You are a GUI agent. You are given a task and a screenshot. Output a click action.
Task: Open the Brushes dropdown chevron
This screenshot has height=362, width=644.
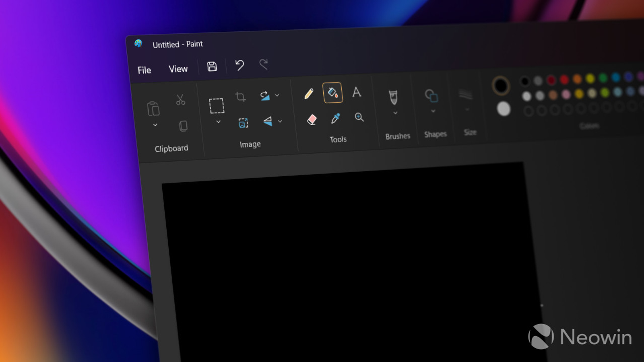pyautogui.click(x=395, y=113)
